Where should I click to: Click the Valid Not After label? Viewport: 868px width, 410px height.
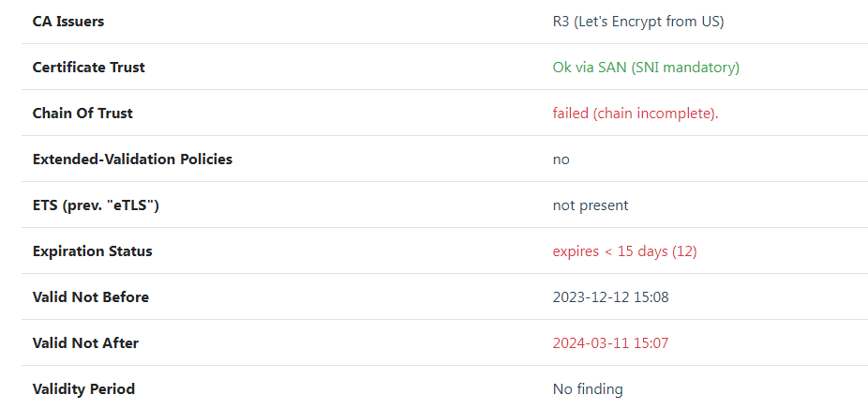85,342
